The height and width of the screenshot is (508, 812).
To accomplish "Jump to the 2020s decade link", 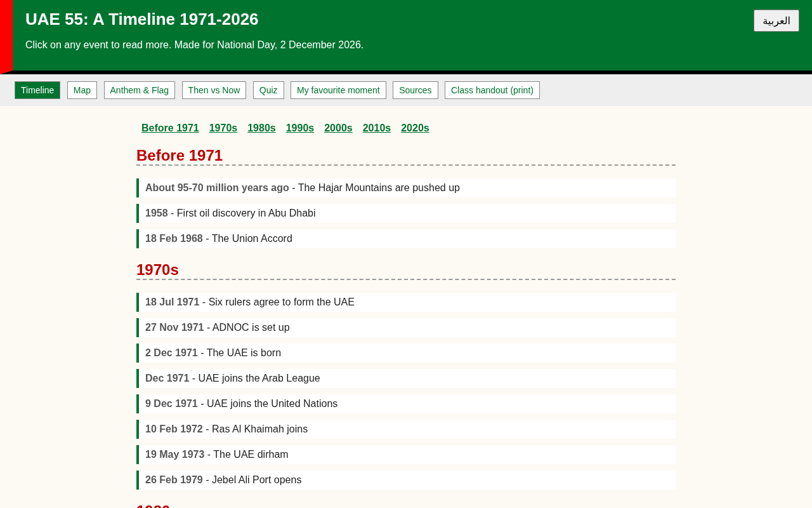I will coord(415,128).
